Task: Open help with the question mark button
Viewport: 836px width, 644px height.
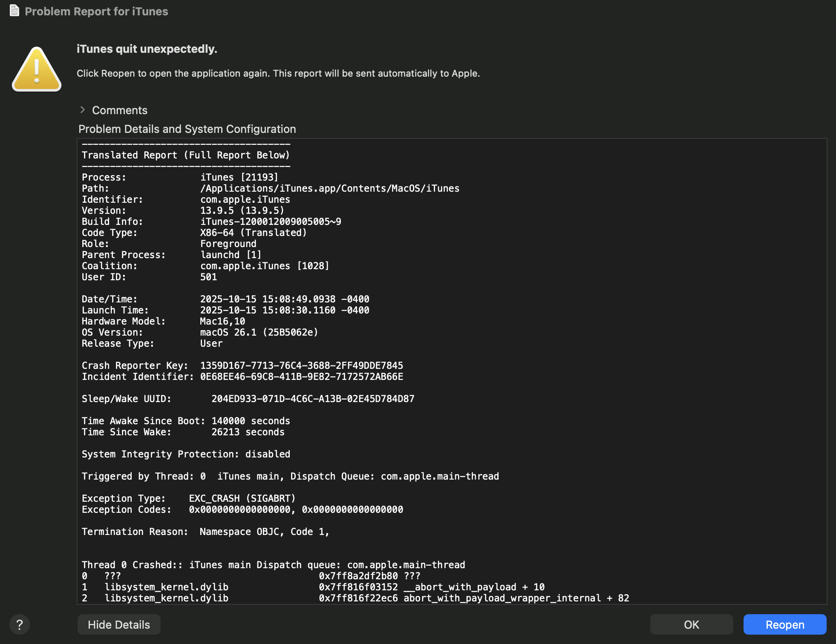Action: point(20,625)
